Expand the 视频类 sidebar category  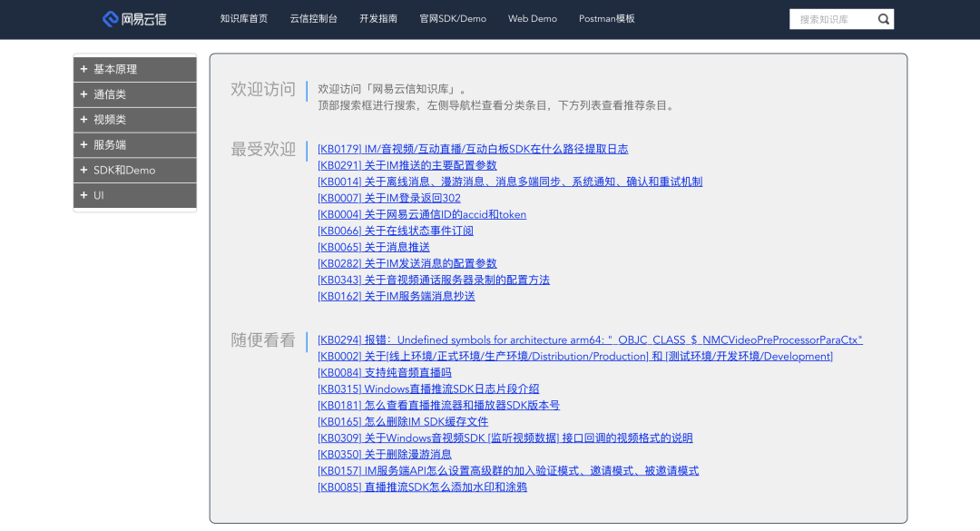click(135, 120)
